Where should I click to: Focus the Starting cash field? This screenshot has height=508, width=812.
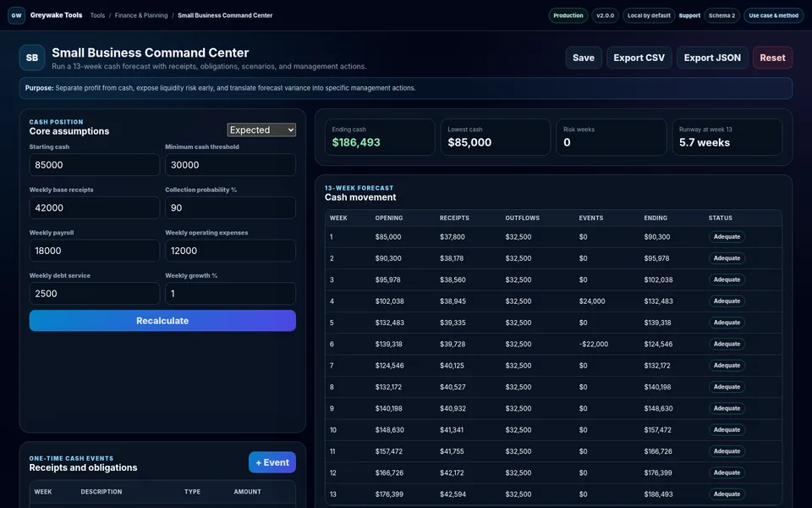(x=95, y=165)
